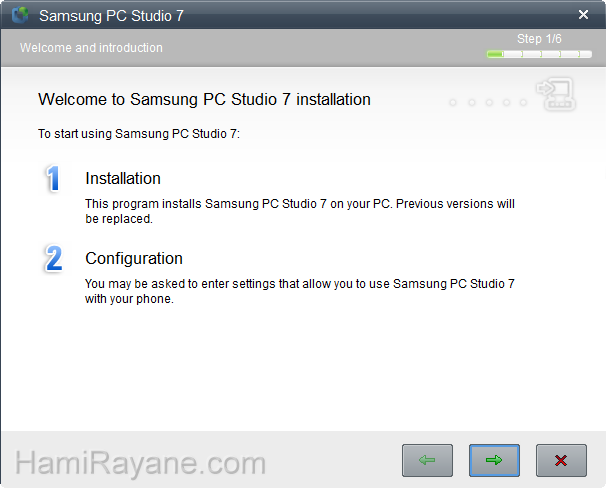Click the blue number 2 icon
The width and height of the screenshot is (606, 488).
coord(53,258)
